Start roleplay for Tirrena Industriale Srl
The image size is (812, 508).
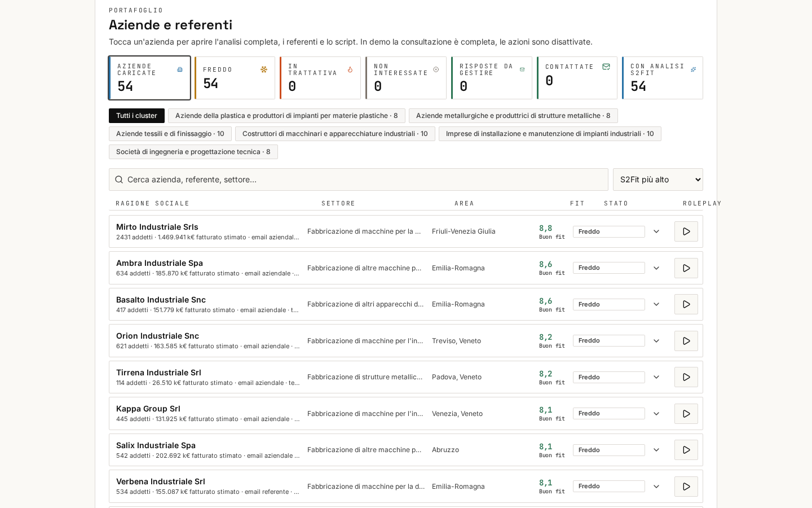pos(686,377)
